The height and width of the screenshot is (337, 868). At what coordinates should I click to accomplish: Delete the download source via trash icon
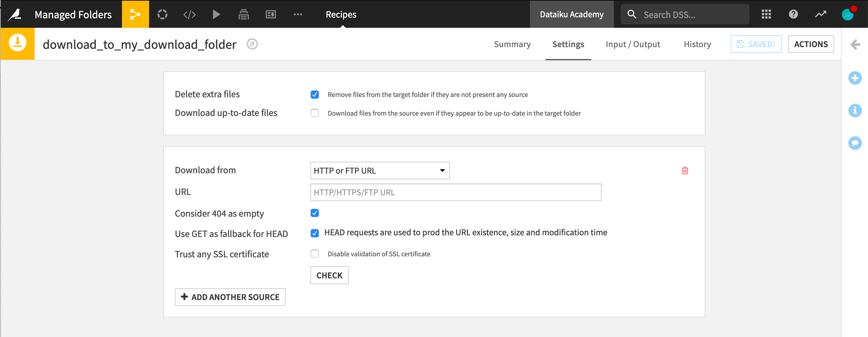pos(685,171)
